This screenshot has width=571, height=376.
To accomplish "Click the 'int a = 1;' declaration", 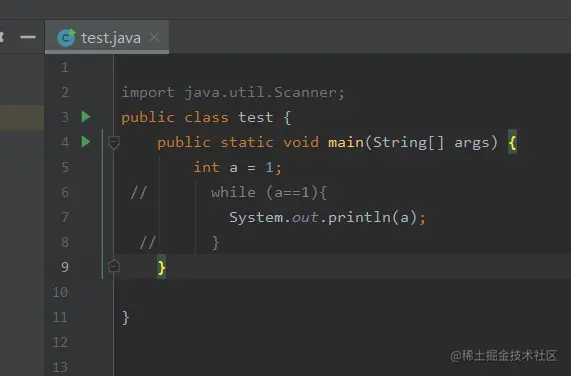I will [x=237, y=167].
